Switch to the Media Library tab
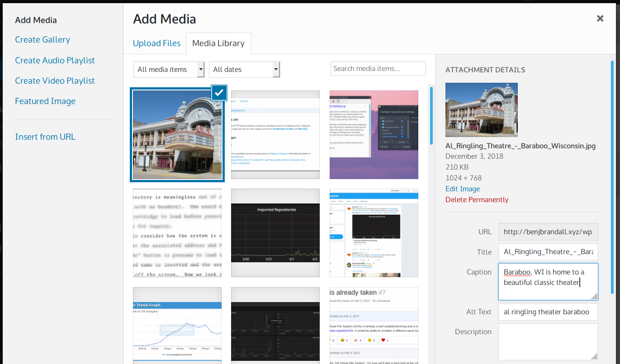This screenshot has height=364, width=620. 218,43
